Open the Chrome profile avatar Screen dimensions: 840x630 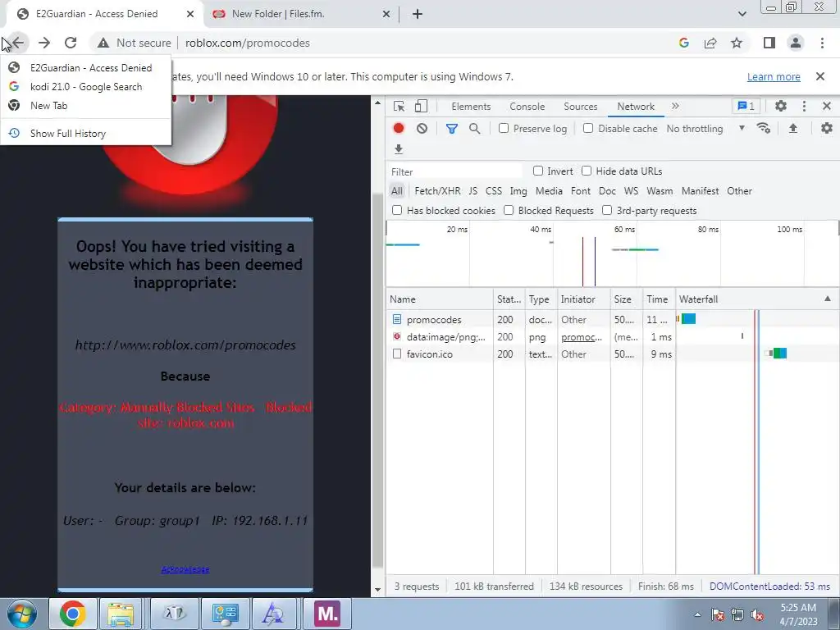tap(796, 43)
